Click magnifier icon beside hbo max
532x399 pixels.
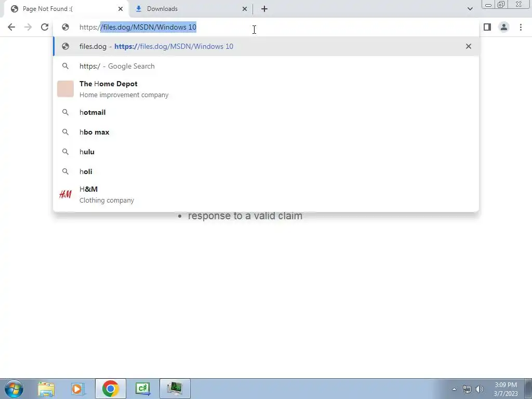tap(65, 132)
